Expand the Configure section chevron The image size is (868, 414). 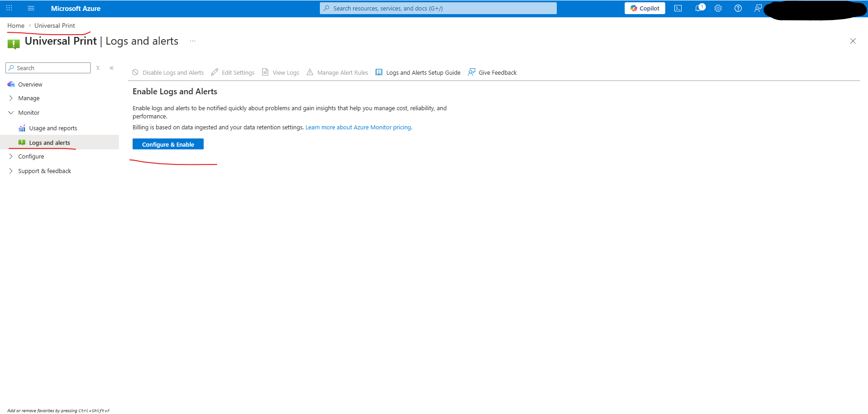11,156
